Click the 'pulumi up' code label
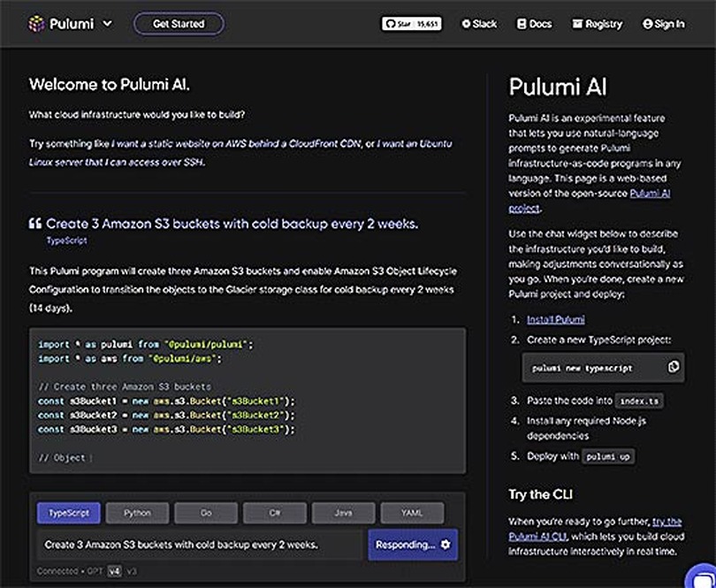Image resolution: width=716 pixels, height=588 pixels. pos(608,456)
